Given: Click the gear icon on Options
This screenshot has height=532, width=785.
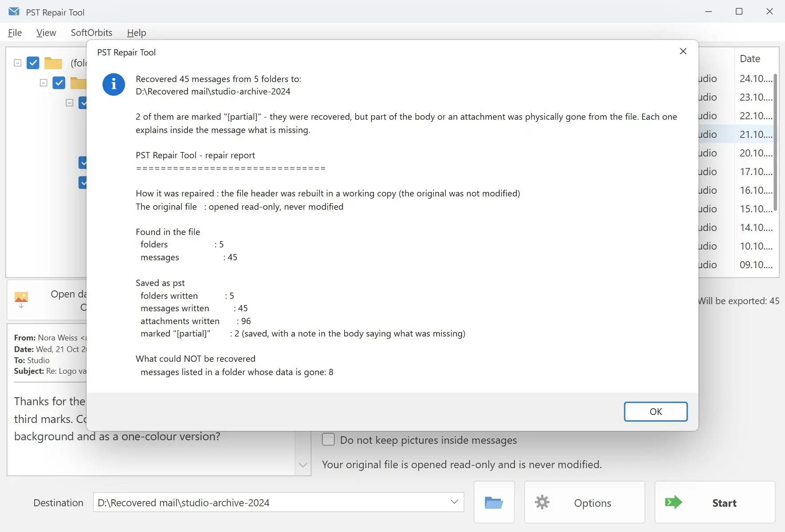Looking at the screenshot, I should (542, 502).
